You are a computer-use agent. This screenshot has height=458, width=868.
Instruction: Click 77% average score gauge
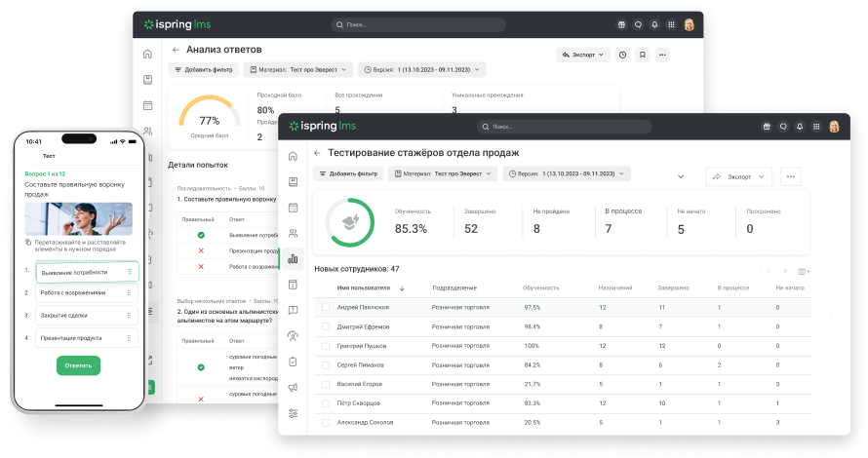[x=210, y=113]
